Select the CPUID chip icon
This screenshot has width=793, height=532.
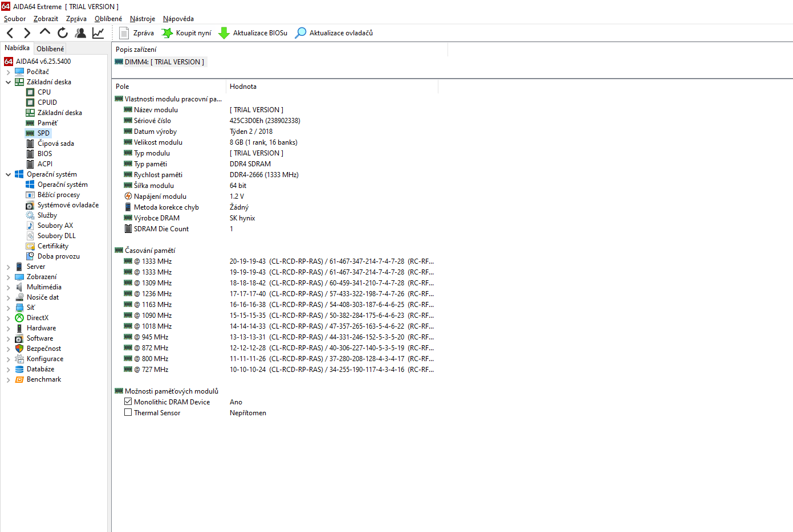30,103
